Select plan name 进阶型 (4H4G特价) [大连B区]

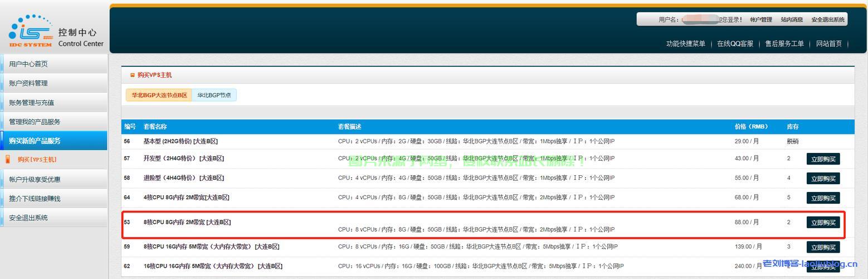coord(183,178)
